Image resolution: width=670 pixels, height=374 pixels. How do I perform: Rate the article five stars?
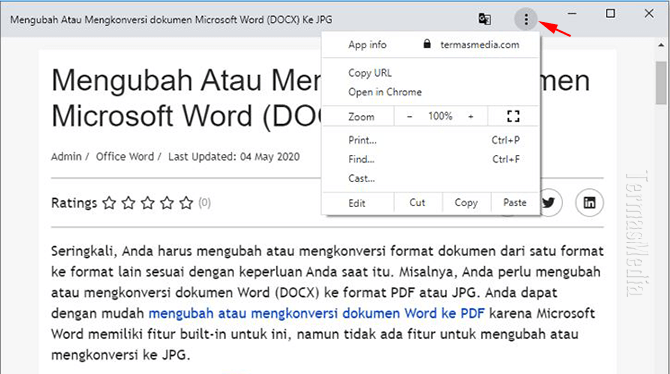(x=186, y=203)
